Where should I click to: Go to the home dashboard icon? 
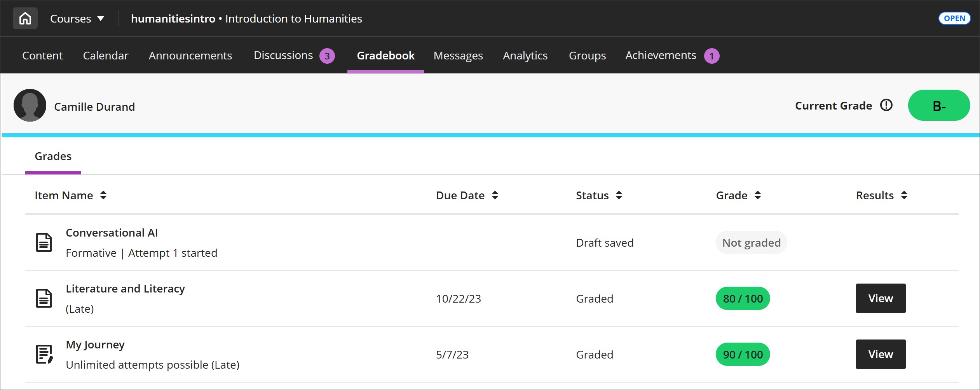pyautogui.click(x=25, y=18)
